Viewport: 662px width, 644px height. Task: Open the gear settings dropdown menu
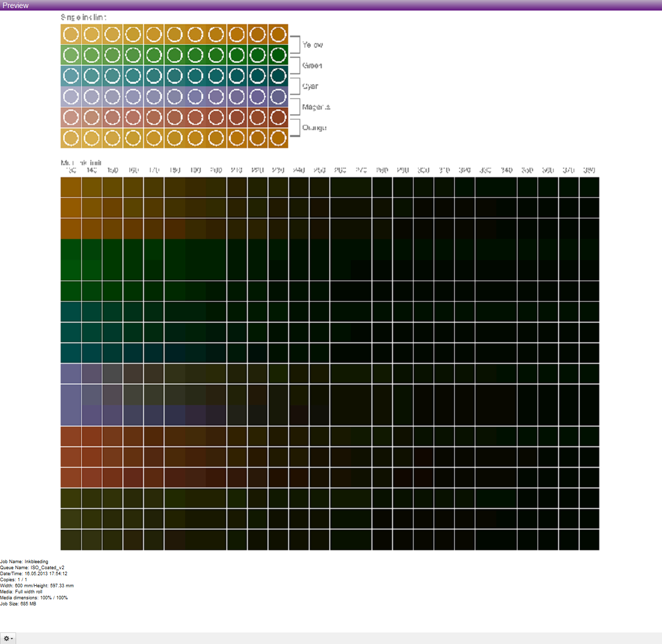(x=8, y=638)
